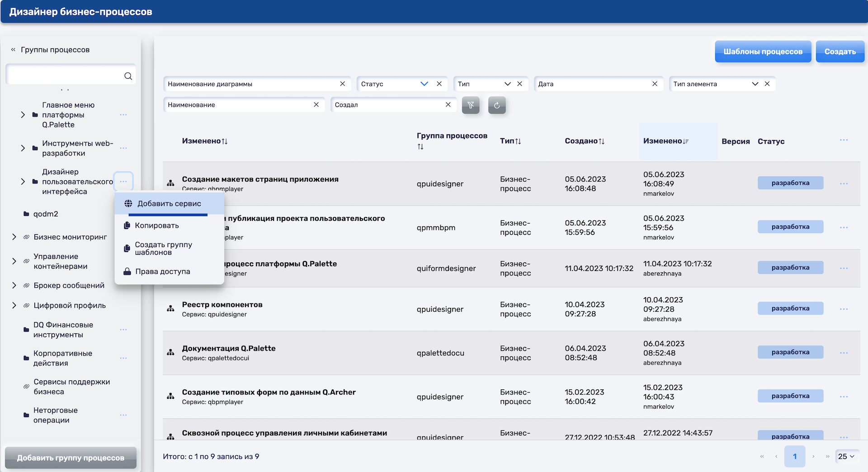Expand Бизнес мониторинг tree node
This screenshot has width=868, height=472.
pyautogui.click(x=14, y=237)
